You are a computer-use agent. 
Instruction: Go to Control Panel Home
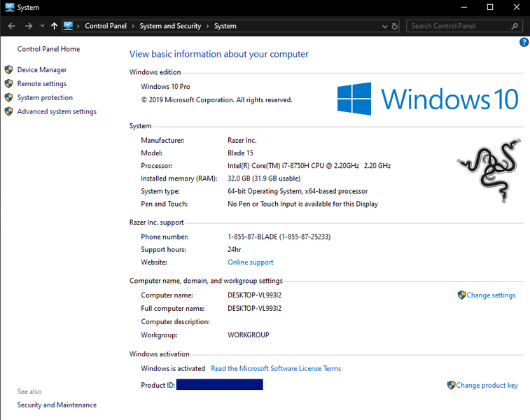49,49
